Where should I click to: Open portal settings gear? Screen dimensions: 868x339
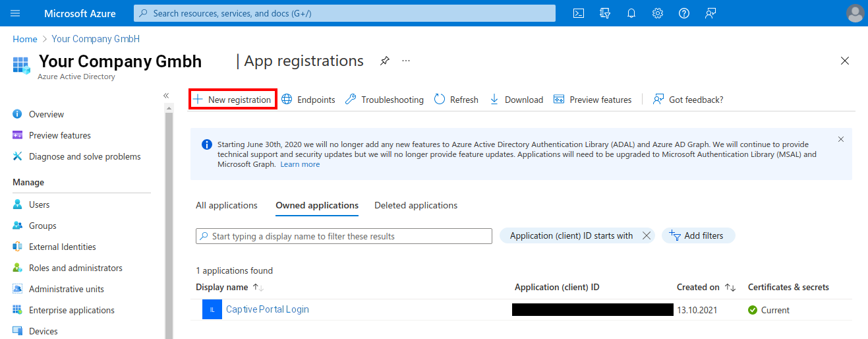click(658, 13)
